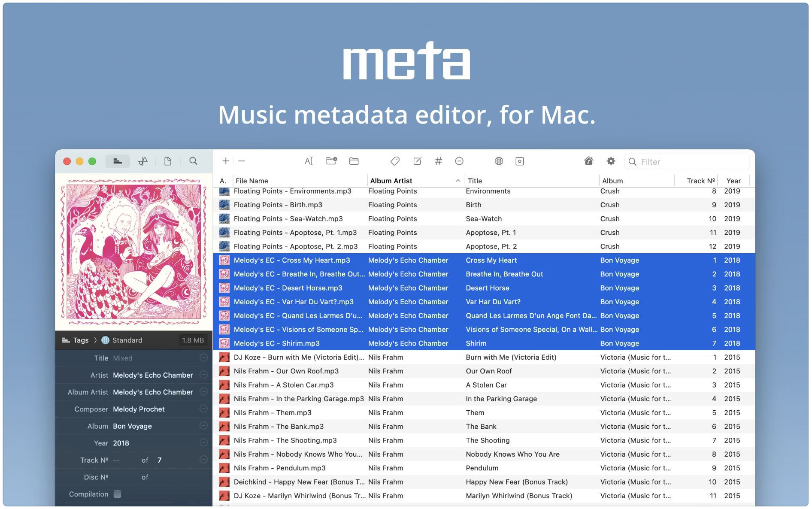Add files with the plus button

click(x=225, y=161)
